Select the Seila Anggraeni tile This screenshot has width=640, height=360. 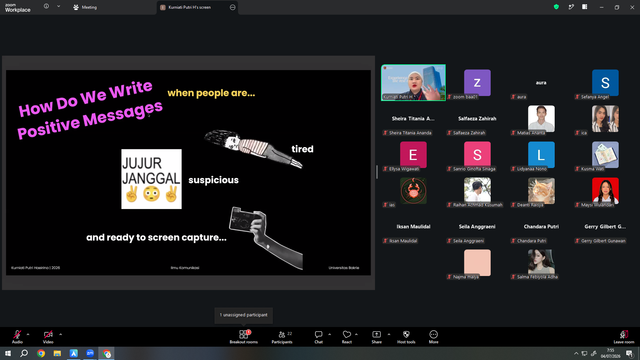477,227
